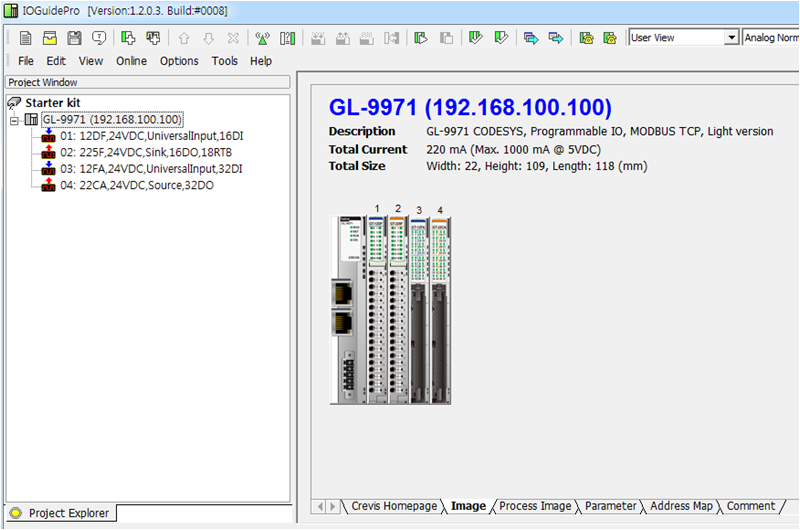
Task: Open the Help menu
Action: [x=261, y=61]
